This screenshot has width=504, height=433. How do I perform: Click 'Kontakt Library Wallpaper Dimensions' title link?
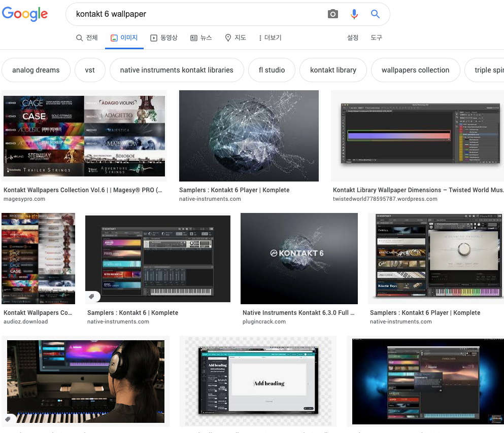coord(418,190)
